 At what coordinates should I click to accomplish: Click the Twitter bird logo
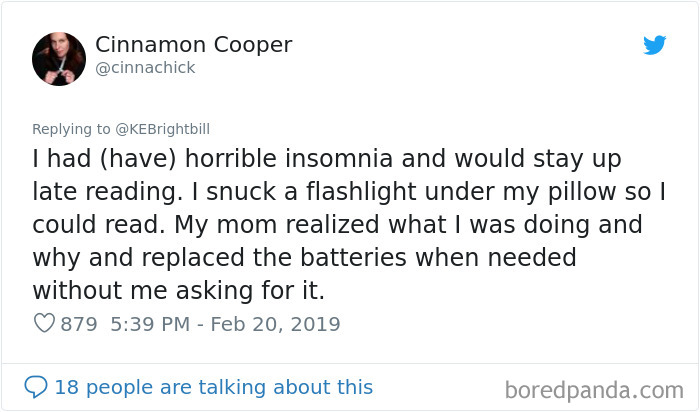click(x=654, y=45)
